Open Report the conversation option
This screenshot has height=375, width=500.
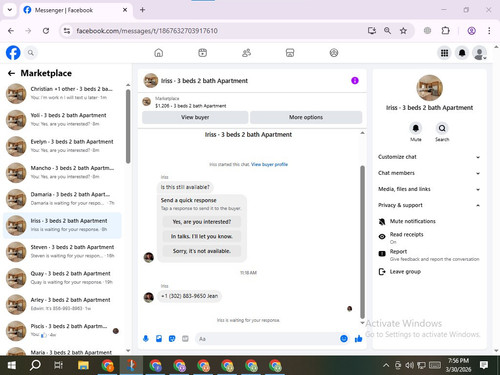point(429,255)
